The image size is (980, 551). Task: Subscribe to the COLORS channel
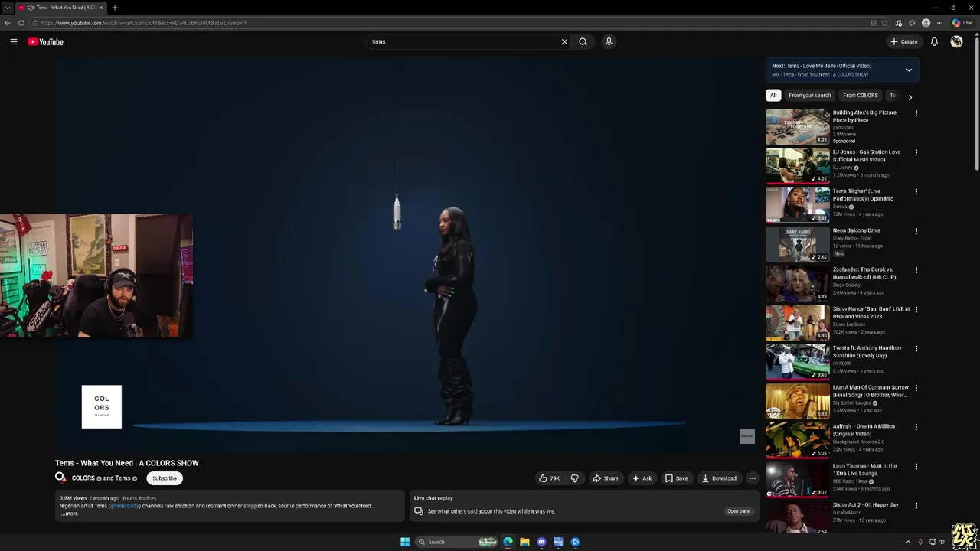pyautogui.click(x=164, y=478)
